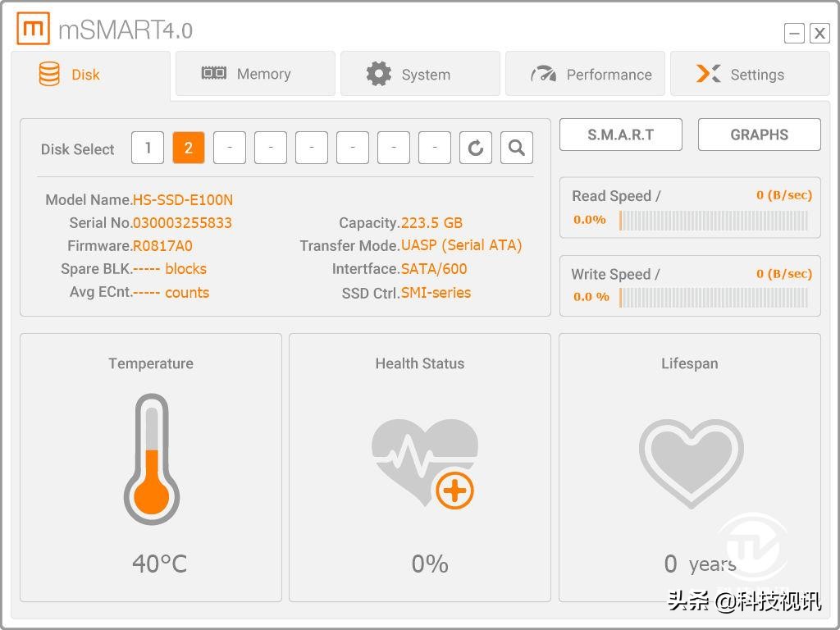
Task: Switch to the Memory tab
Action: 255,74
